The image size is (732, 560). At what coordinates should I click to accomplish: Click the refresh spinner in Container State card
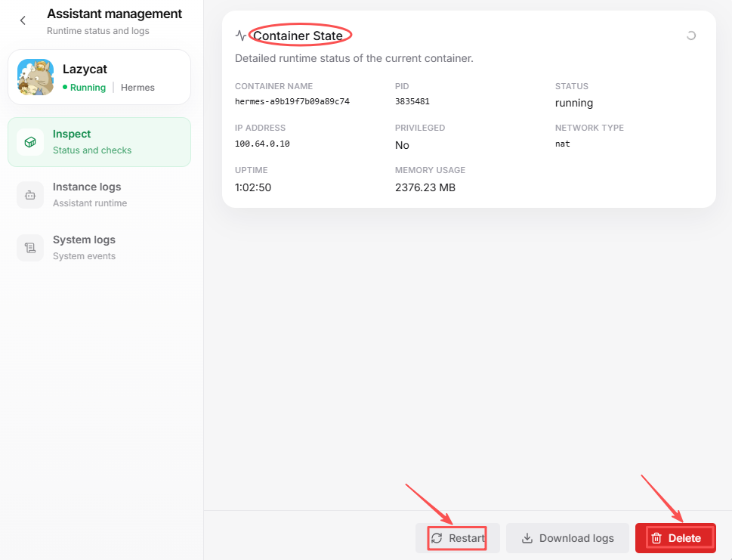(691, 36)
